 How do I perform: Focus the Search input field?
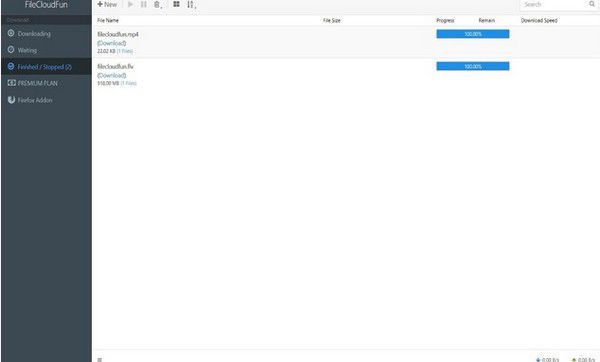tap(554, 5)
